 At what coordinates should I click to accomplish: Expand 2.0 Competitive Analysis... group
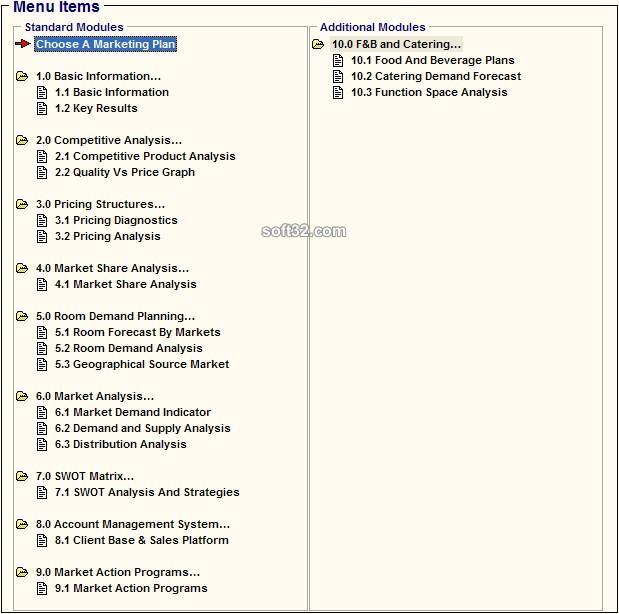click(x=109, y=140)
